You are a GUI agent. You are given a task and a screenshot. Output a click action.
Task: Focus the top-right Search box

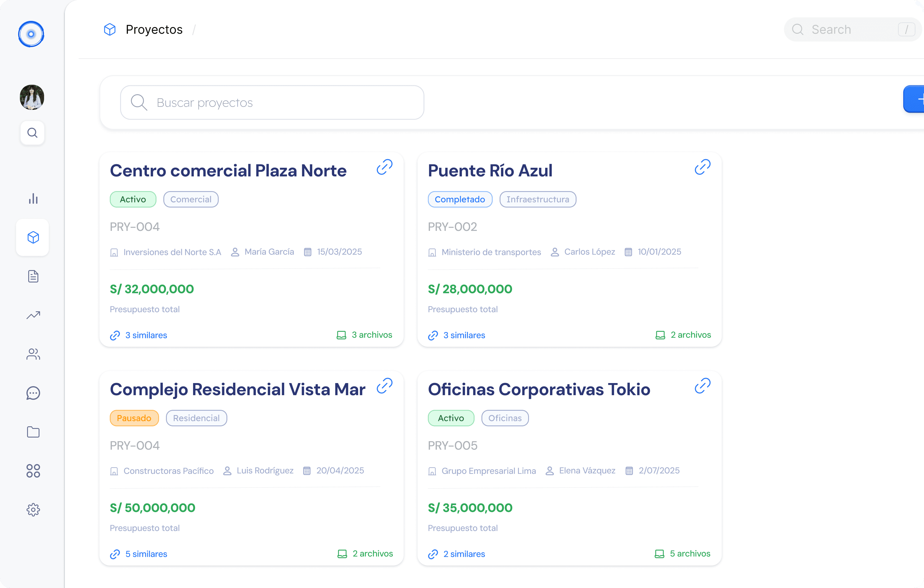coord(852,30)
